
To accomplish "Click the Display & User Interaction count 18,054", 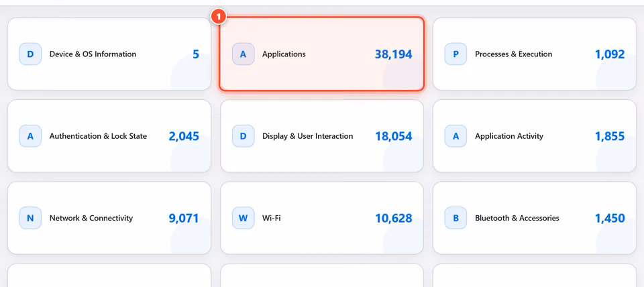I will pyautogui.click(x=394, y=136).
